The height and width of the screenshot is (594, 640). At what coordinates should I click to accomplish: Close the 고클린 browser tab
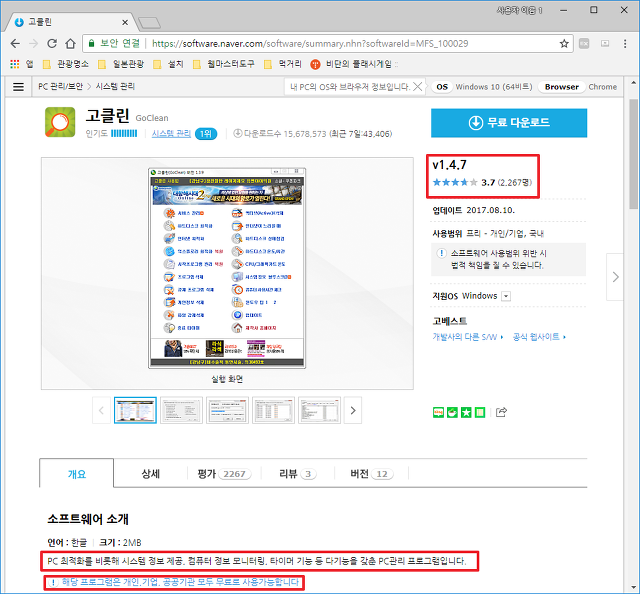(x=125, y=22)
